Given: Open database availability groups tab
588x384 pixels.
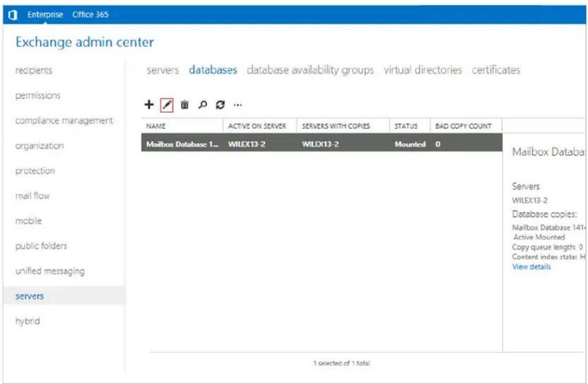Looking at the screenshot, I should pos(310,70).
